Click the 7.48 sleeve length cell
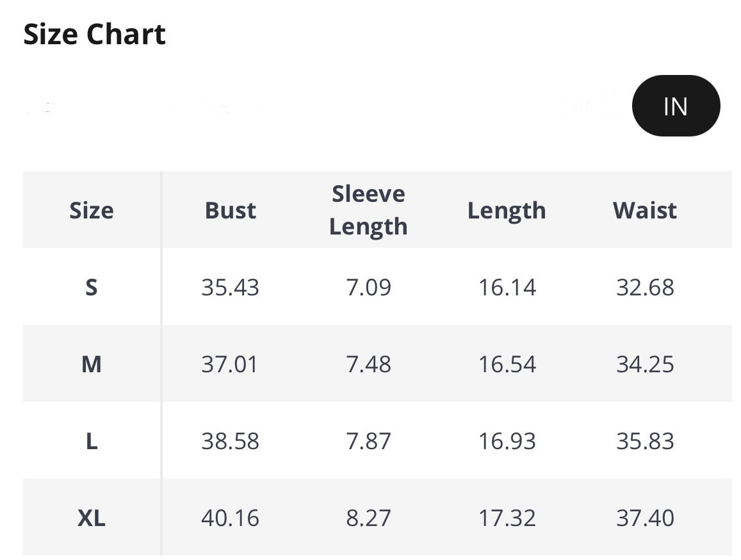The image size is (741, 560). tap(368, 364)
